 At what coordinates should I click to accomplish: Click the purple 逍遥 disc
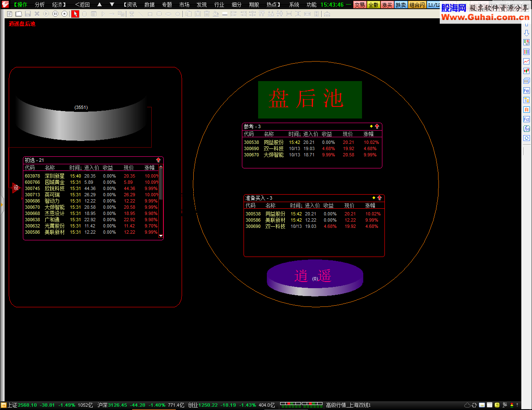315,277
